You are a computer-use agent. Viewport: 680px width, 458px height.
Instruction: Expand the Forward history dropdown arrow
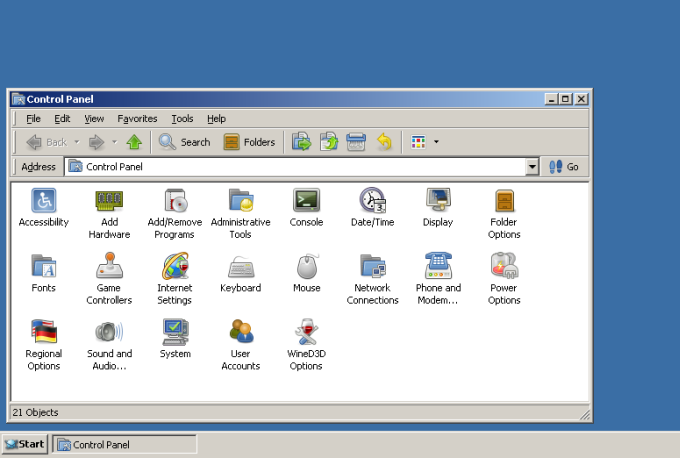coord(114,142)
